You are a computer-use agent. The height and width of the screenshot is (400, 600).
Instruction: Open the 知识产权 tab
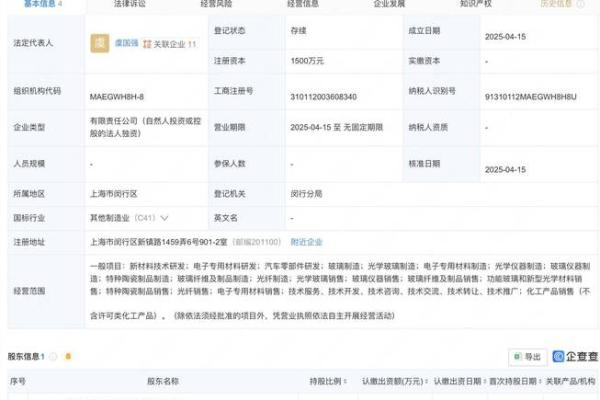pyautogui.click(x=476, y=4)
